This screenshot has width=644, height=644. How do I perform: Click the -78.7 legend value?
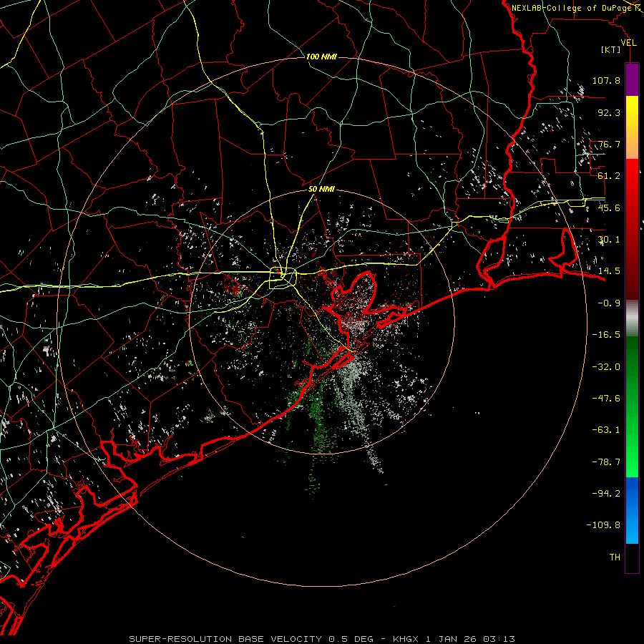(x=606, y=462)
